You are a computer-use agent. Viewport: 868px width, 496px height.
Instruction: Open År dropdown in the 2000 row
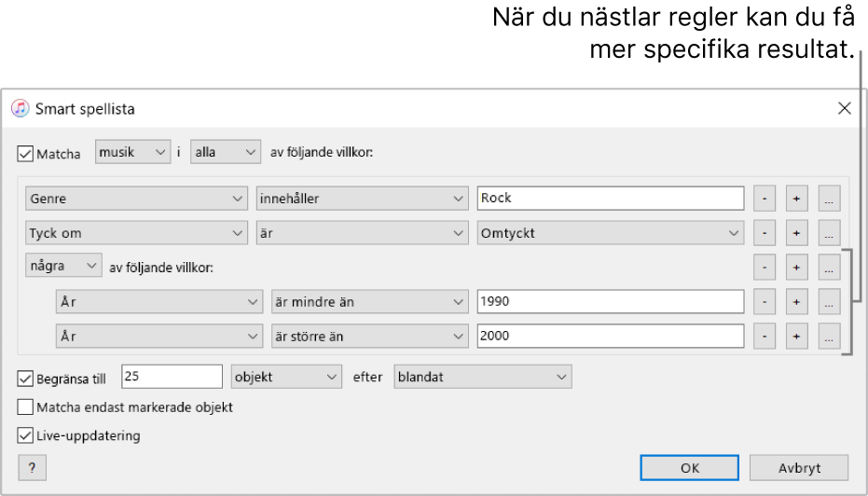[x=159, y=336]
